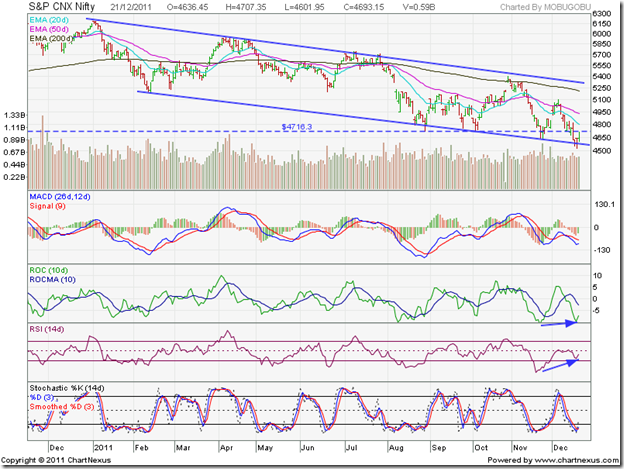Image resolution: width=624 pixels, height=469 pixels.
Task: Click the MACD (26d,12d) indicator label
Action: pyautogui.click(x=60, y=197)
